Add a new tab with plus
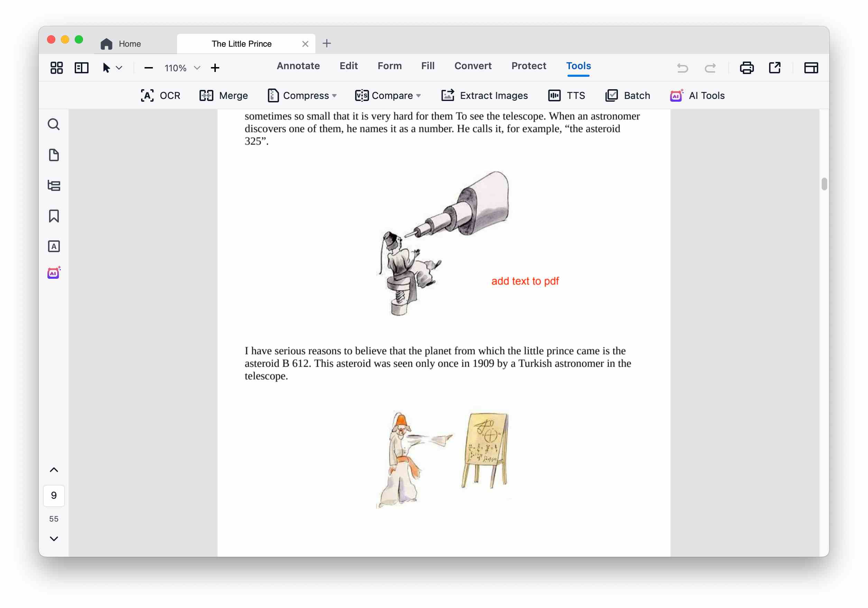Screen dimensions: 868x608 pos(327,44)
